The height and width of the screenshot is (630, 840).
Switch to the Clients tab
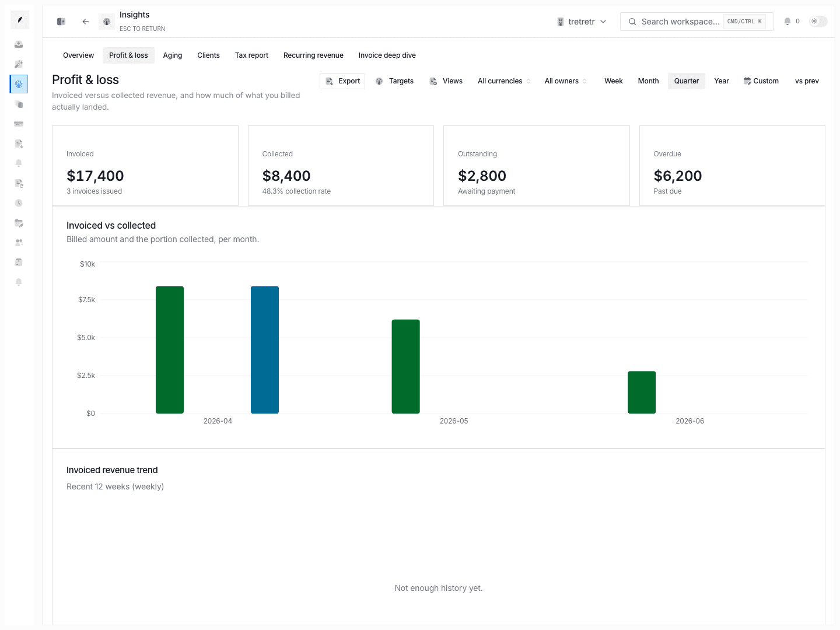pyautogui.click(x=208, y=55)
